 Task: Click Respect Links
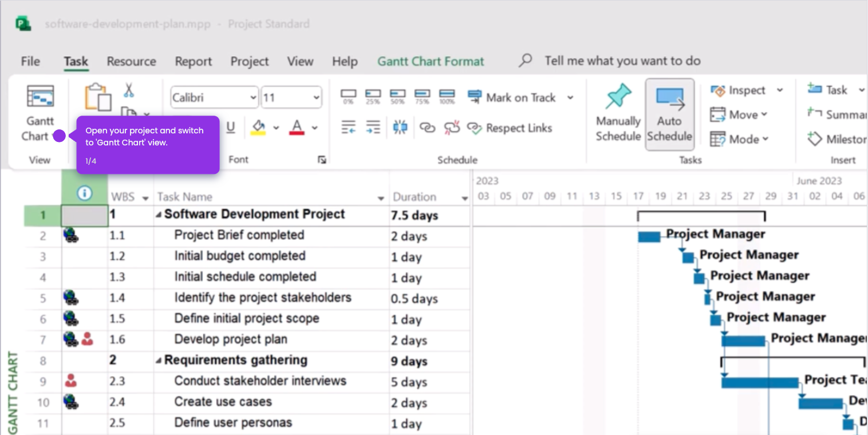510,128
